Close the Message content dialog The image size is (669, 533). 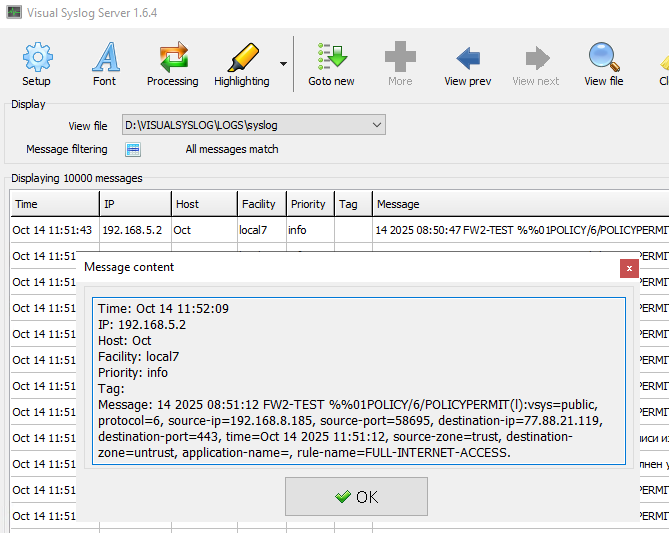(628, 268)
